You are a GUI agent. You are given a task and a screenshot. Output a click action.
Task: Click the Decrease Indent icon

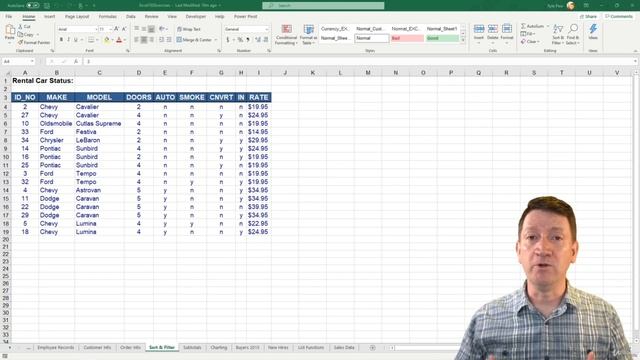(x=161, y=40)
